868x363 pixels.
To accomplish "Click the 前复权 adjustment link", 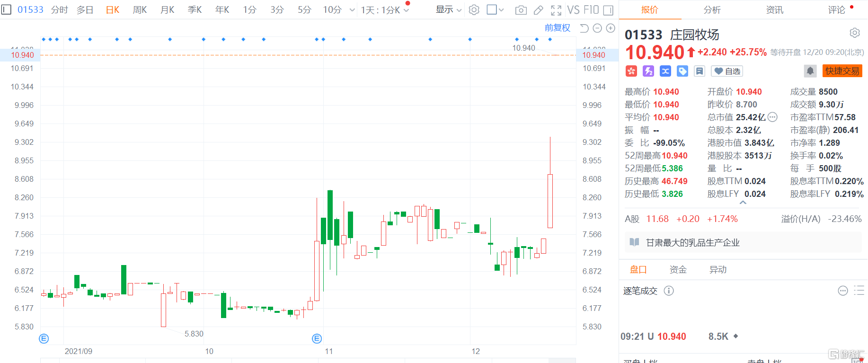I will point(557,28).
